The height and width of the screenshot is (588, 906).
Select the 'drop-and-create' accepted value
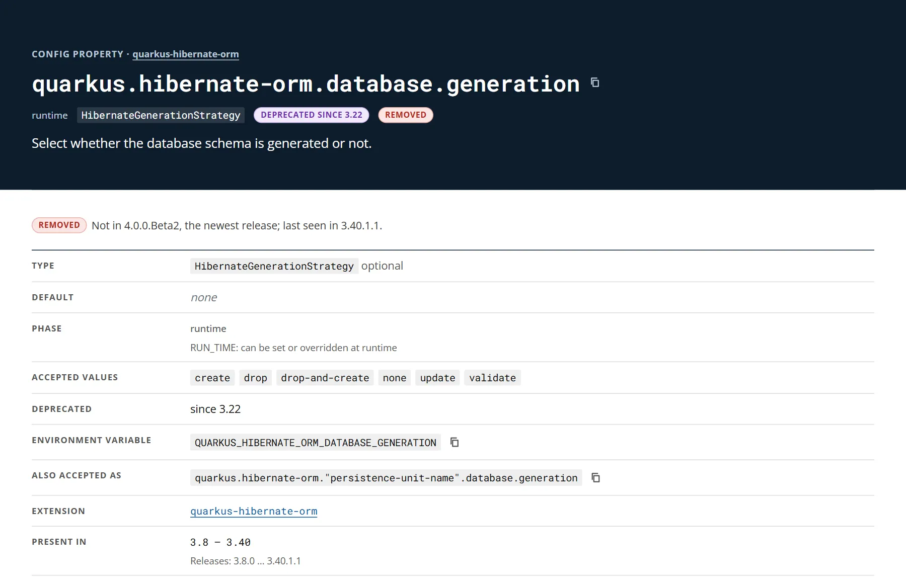pyautogui.click(x=325, y=378)
